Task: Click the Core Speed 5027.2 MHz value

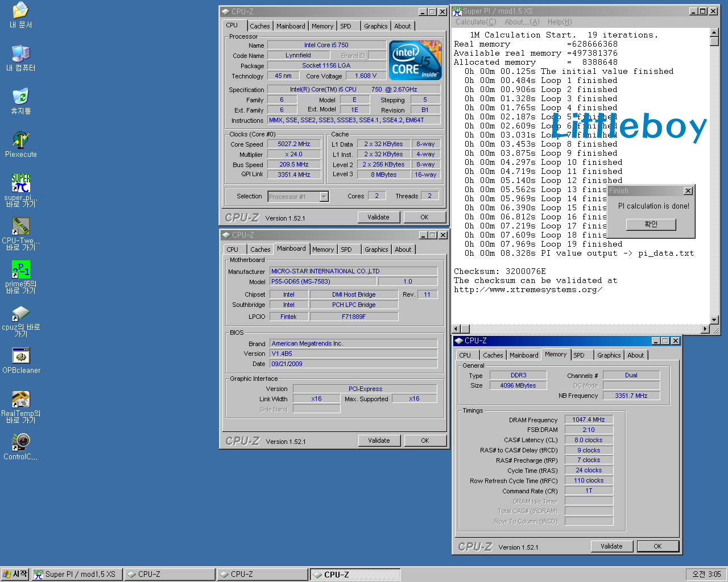Action: [x=294, y=144]
